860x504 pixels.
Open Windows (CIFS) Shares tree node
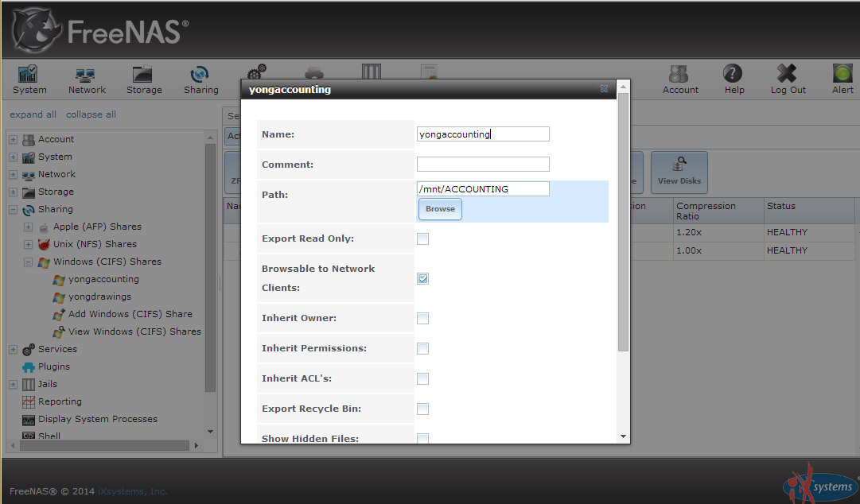point(107,262)
